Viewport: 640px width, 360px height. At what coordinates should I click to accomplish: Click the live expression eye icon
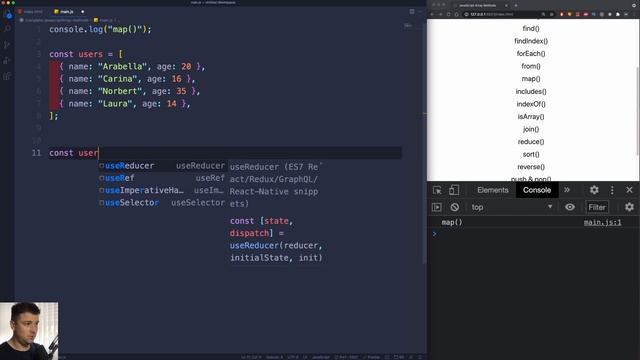click(570, 207)
